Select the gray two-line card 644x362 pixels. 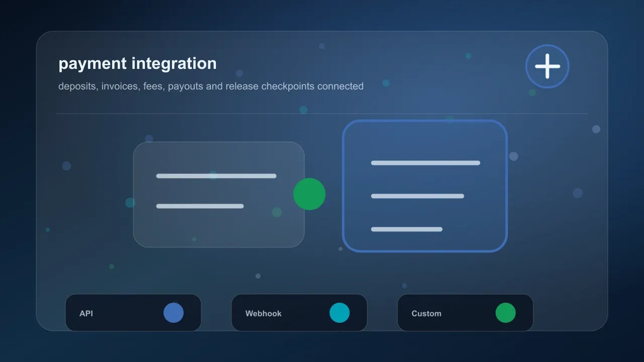coord(219,195)
